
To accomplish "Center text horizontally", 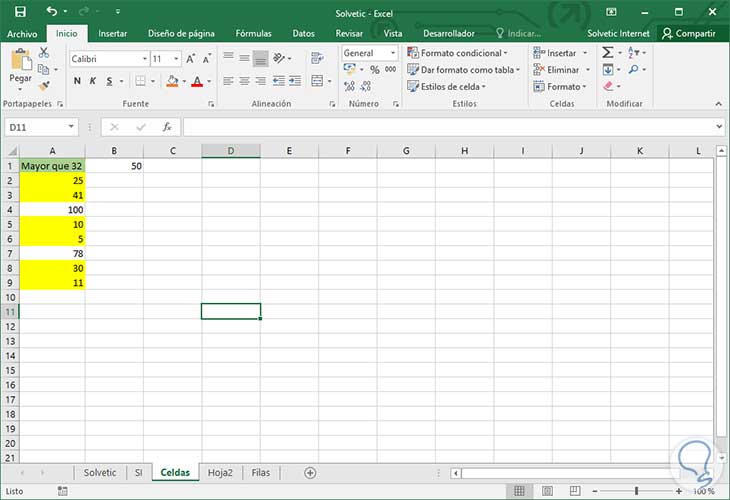I will (x=244, y=81).
